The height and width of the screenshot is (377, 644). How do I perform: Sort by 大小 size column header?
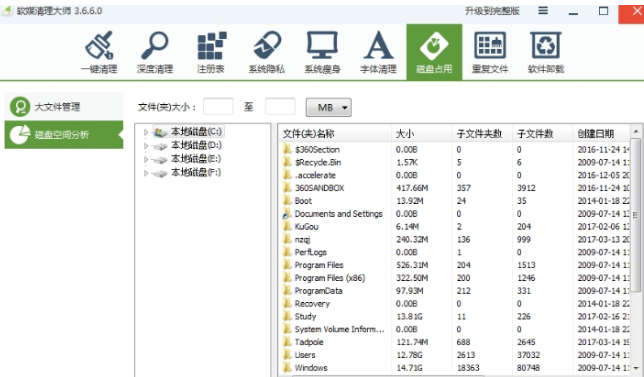pos(421,133)
